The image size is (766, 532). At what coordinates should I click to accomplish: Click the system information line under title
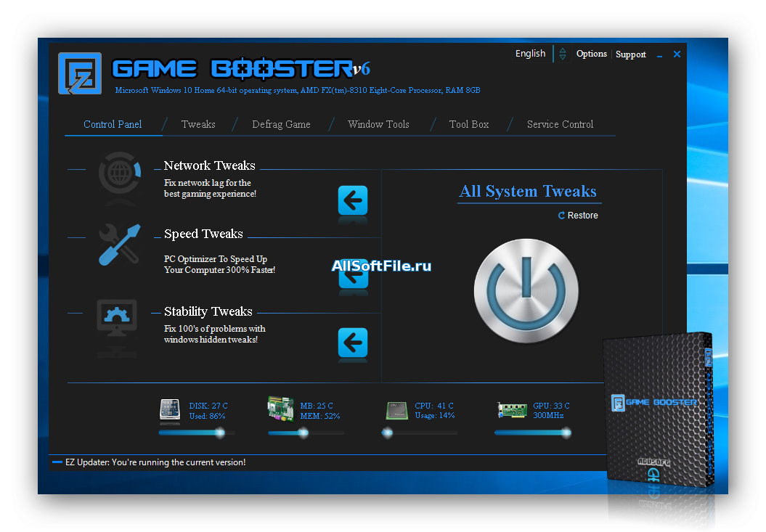coord(298,91)
